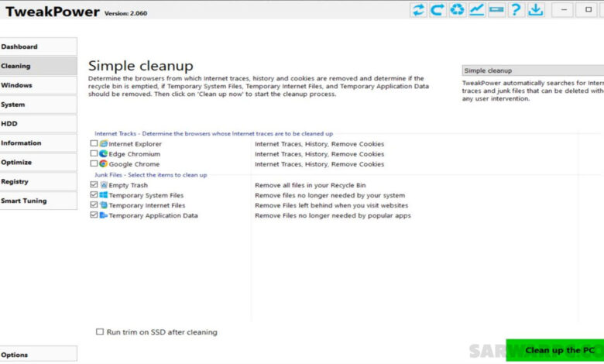Click the drive bar toolbar icon

pyautogui.click(x=496, y=9)
